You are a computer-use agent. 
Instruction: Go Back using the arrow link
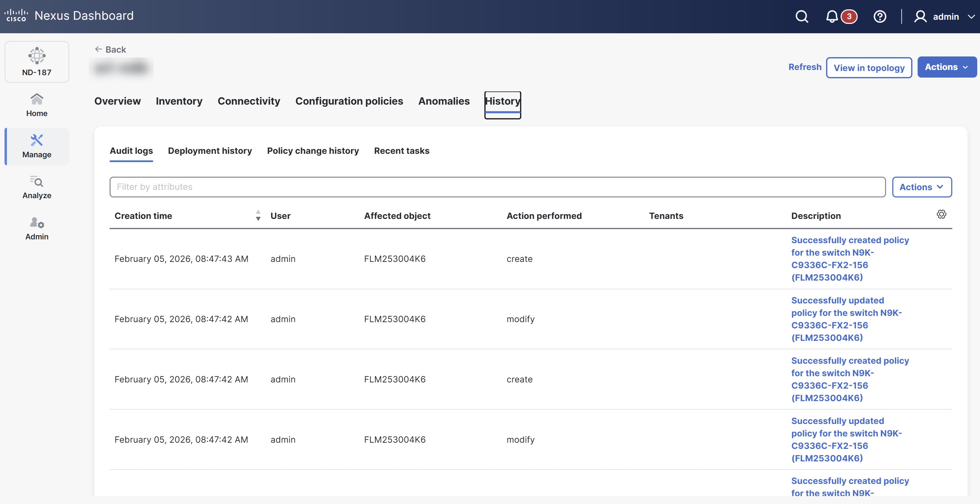pyautogui.click(x=110, y=50)
